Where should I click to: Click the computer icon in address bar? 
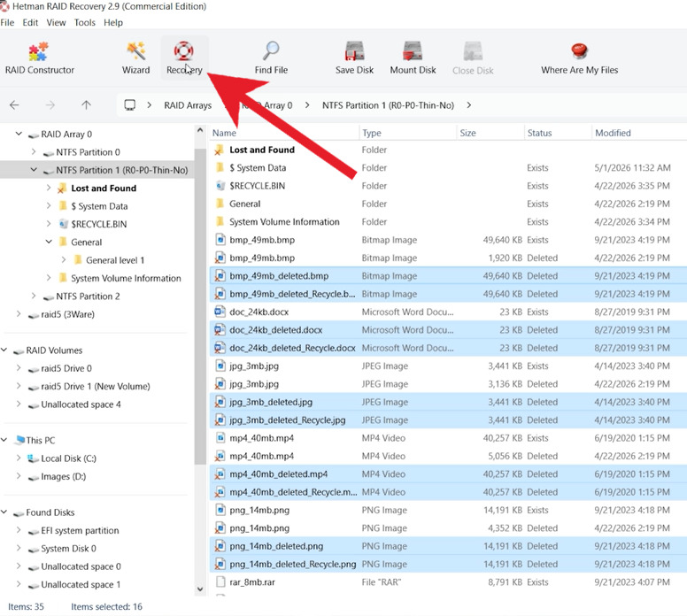(x=129, y=105)
